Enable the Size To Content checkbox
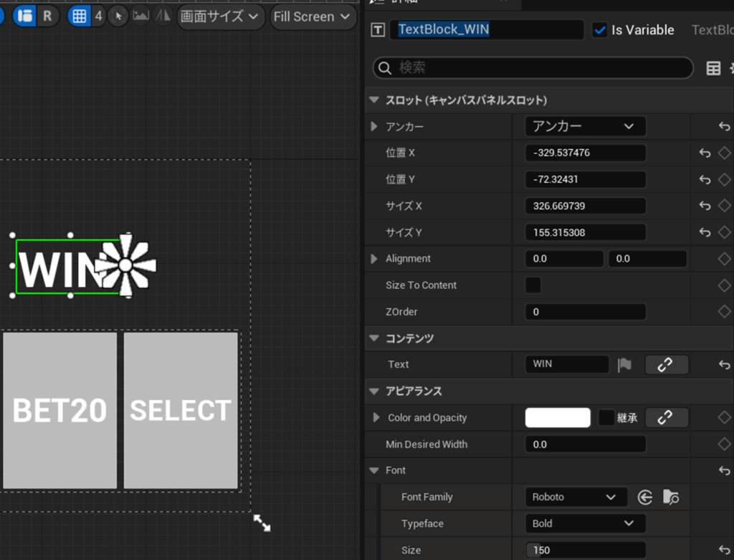Viewport: 734px width, 560px height. (533, 285)
